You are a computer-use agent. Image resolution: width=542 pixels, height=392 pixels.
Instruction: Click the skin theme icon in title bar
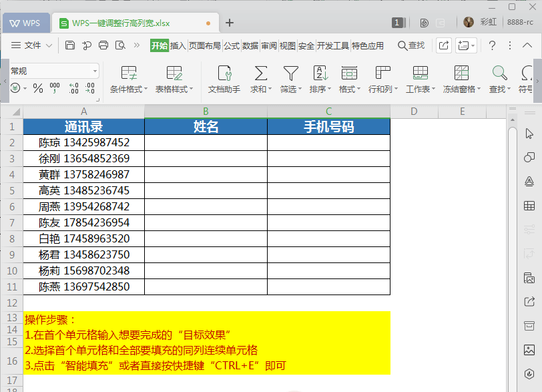click(424, 23)
